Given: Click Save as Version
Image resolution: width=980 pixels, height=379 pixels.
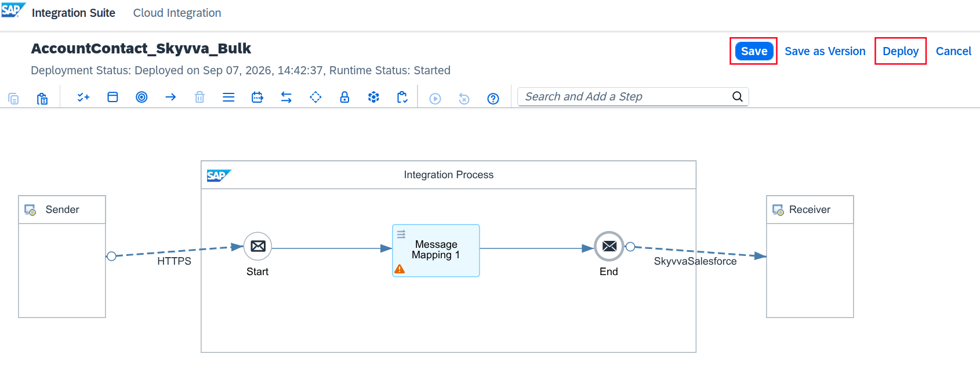Looking at the screenshot, I should click(x=825, y=51).
